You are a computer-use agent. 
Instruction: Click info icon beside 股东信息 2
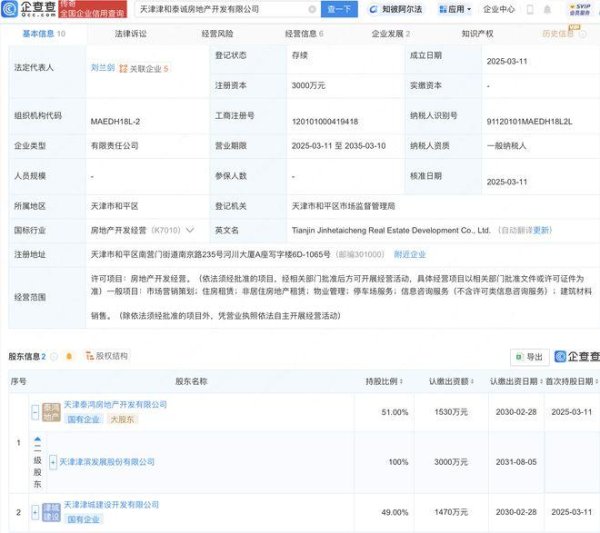54,357
